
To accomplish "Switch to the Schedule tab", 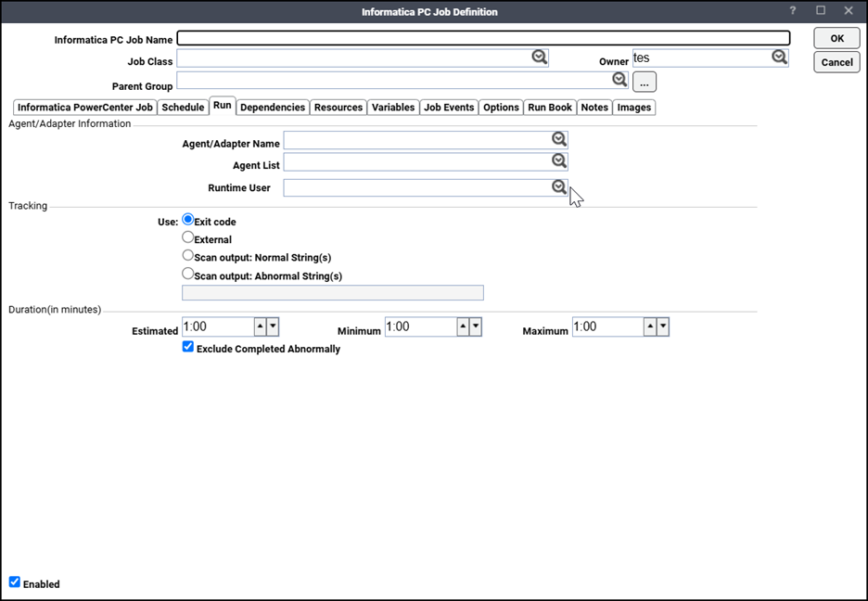I will coord(183,108).
